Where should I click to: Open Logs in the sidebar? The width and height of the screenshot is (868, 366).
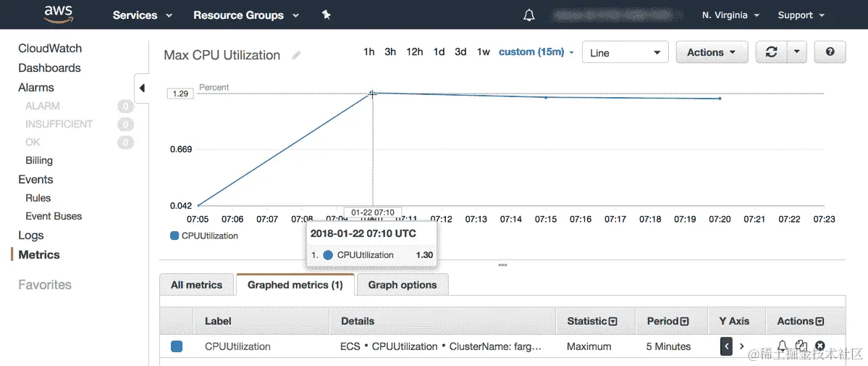[31, 236]
